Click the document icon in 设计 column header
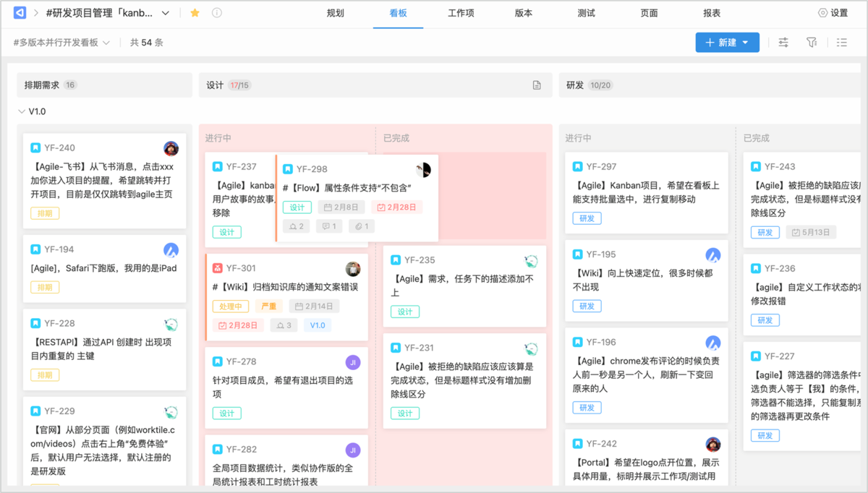Viewport: 868px width, 493px height. [x=537, y=85]
